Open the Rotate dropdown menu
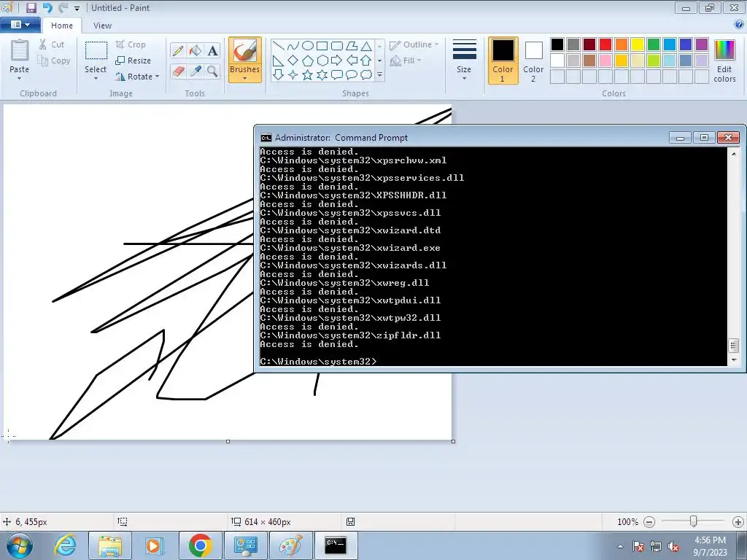 pos(136,76)
